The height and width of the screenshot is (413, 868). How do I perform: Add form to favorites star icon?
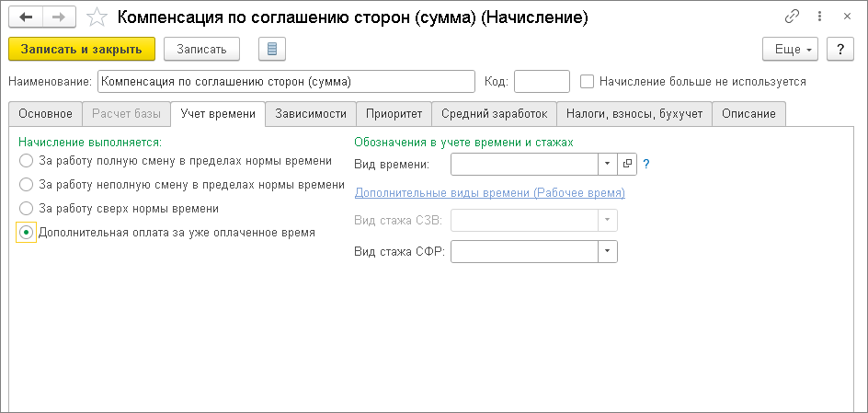96,17
